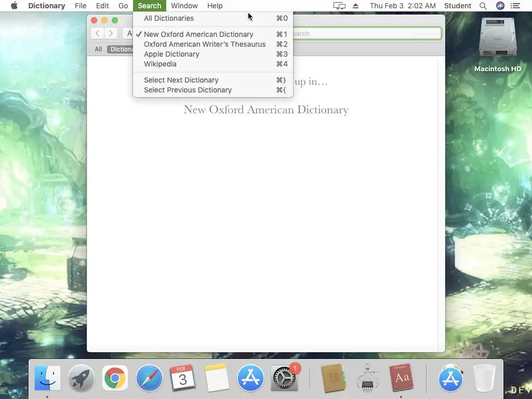Open the File menu
This screenshot has width=532, height=399.
[81, 6]
